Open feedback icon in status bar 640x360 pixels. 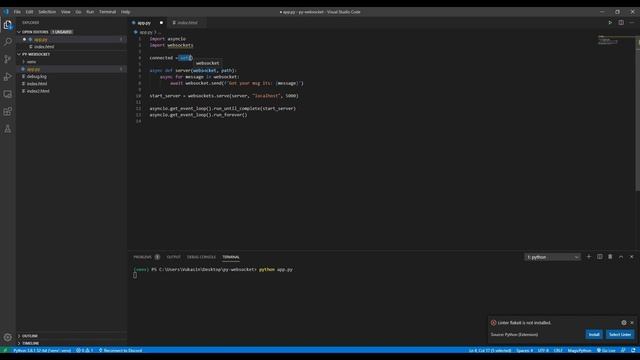[623, 350]
